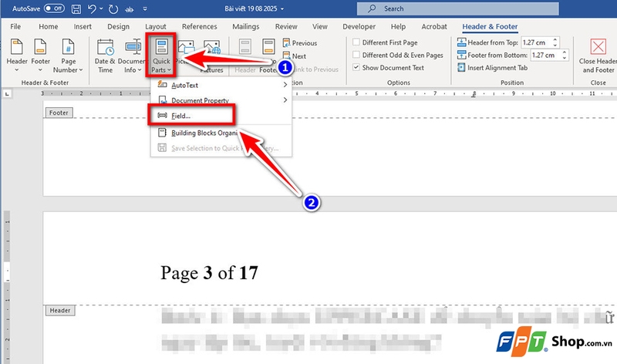This screenshot has height=364, width=617.
Task: Choose Field... from Quick Parts menu
Action: [191, 116]
